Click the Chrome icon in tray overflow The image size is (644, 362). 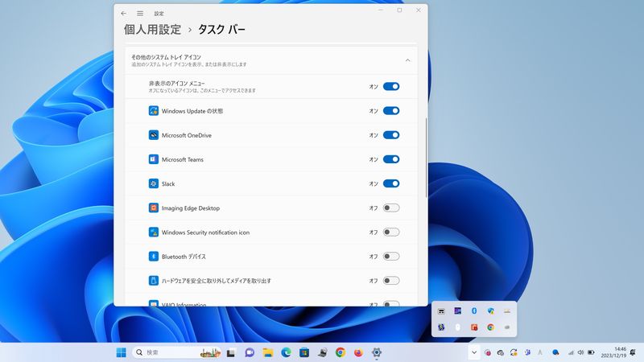tap(490, 327)
